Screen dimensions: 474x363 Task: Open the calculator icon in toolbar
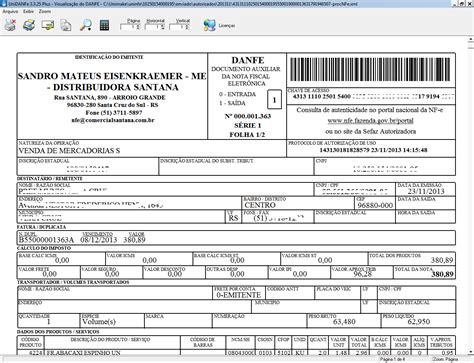[104, 25]
